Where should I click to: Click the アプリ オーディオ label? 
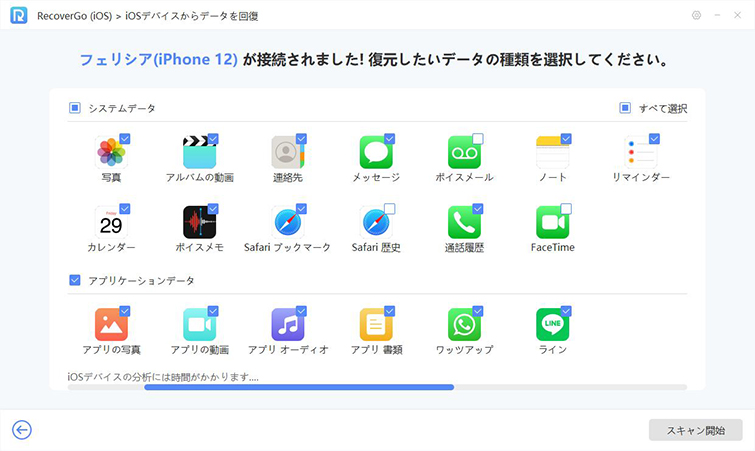click(287, 350)
